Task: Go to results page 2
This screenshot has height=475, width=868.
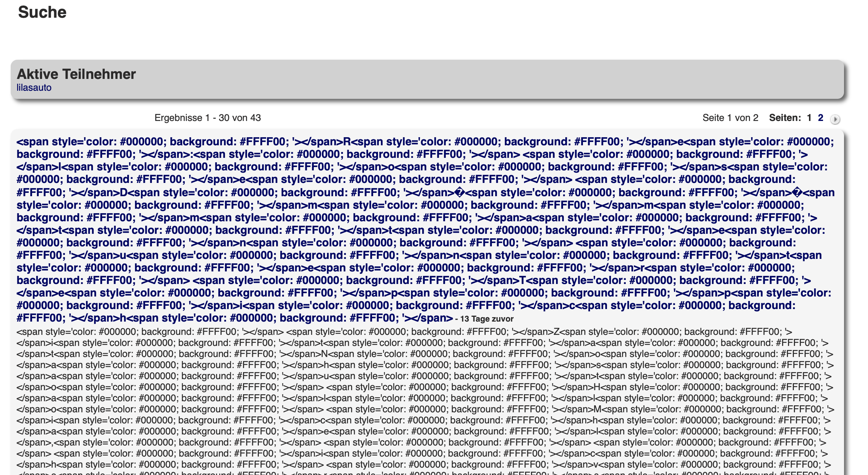Action: (820, 118)
